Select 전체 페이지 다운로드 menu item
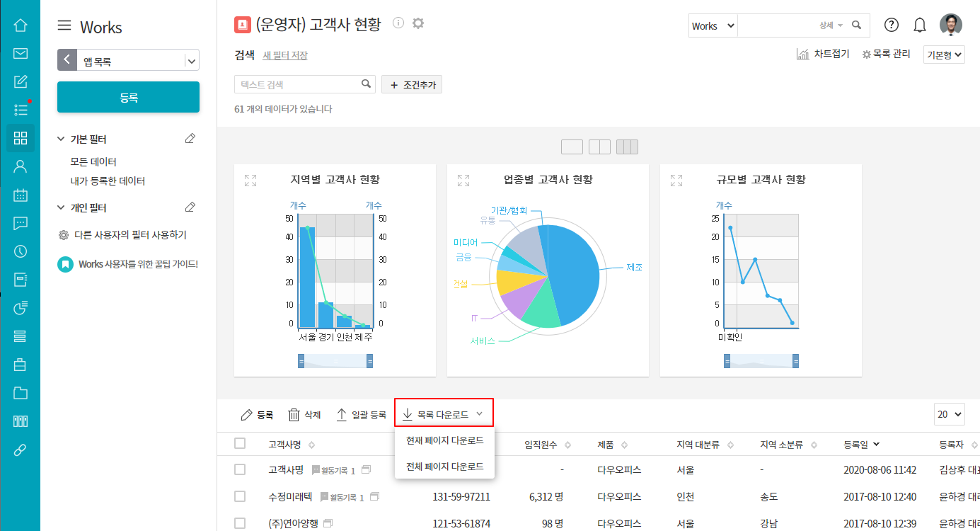The width and height of the screenshot is (980, 531). (444, 467)
